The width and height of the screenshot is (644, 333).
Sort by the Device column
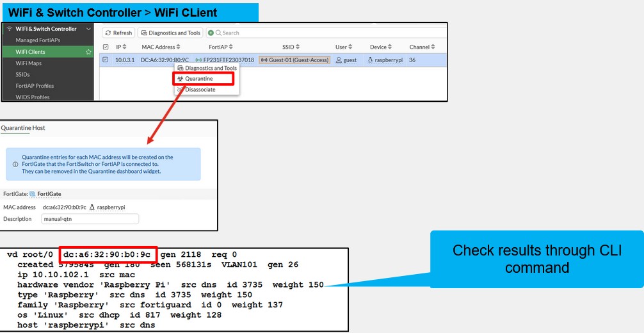click(x=381, y=47)
